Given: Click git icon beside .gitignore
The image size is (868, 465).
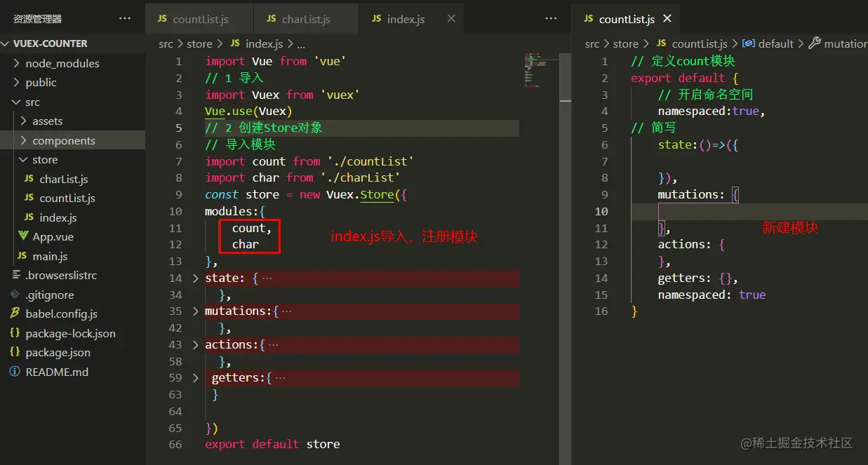Looking at the screenshot, I should coord(14,295).
